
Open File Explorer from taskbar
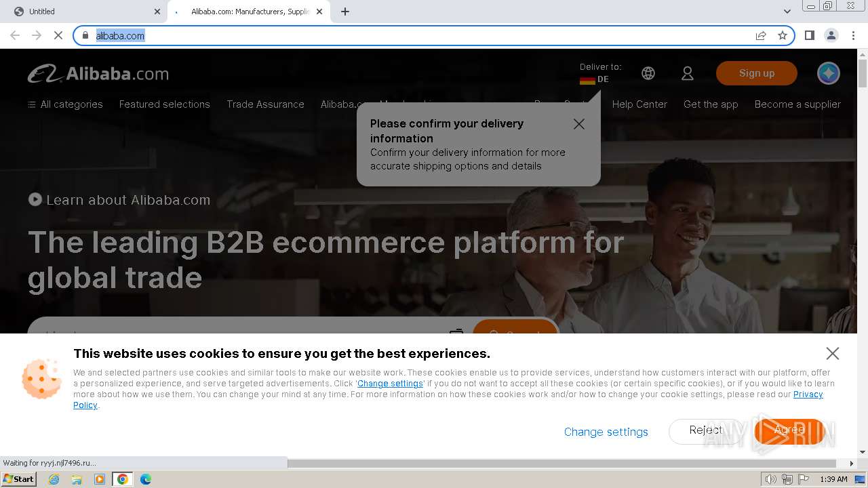click(77, 479)
